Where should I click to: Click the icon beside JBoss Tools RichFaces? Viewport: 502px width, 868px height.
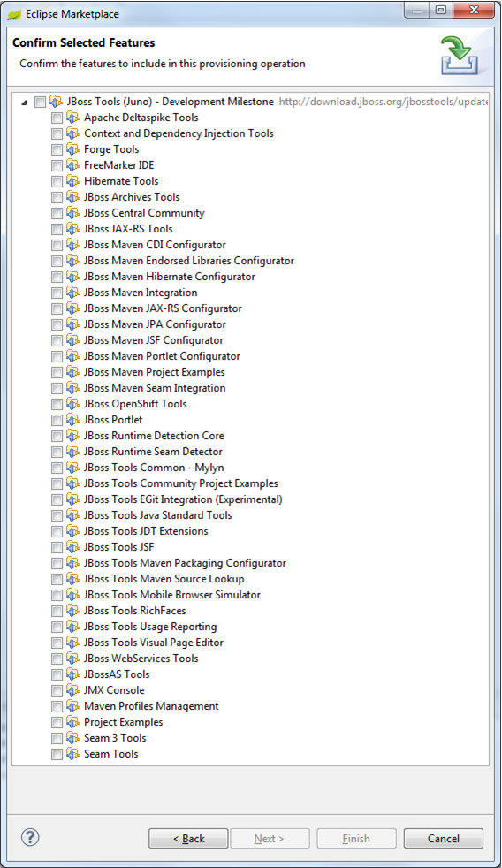(x=73, y=611)
